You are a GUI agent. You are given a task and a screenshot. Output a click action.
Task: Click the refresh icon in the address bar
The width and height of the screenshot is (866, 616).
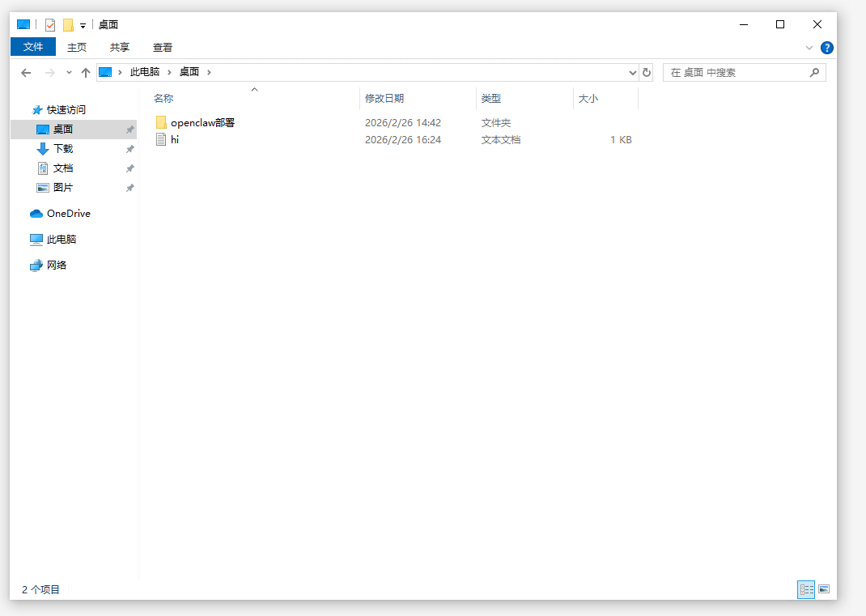pos(645,72)
